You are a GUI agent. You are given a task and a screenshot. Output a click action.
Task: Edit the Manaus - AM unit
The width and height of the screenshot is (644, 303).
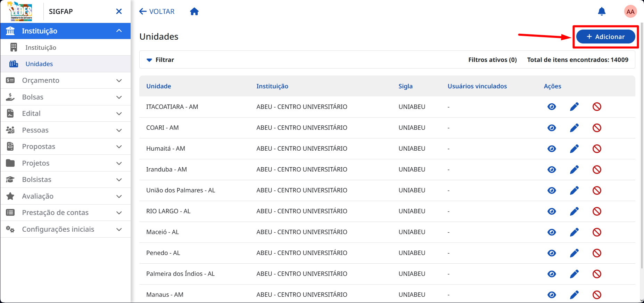click(x=574, y=295)
